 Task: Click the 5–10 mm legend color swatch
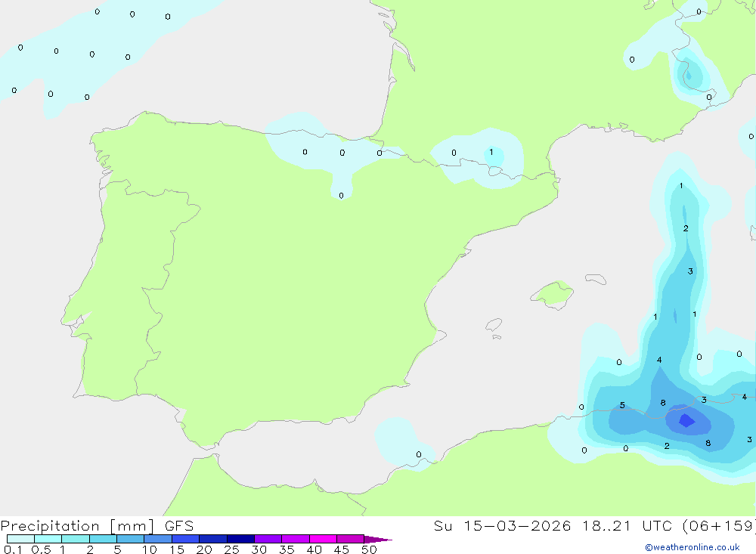(130, 539)
